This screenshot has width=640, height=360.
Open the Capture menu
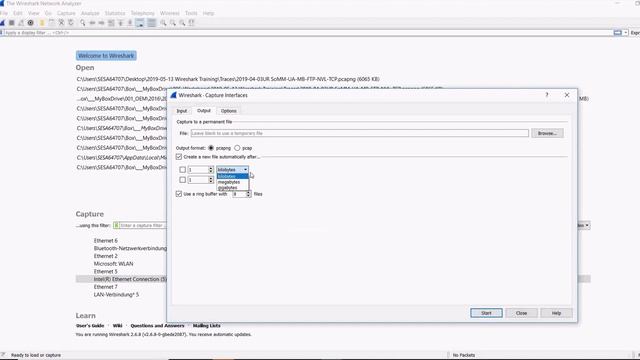66,13
